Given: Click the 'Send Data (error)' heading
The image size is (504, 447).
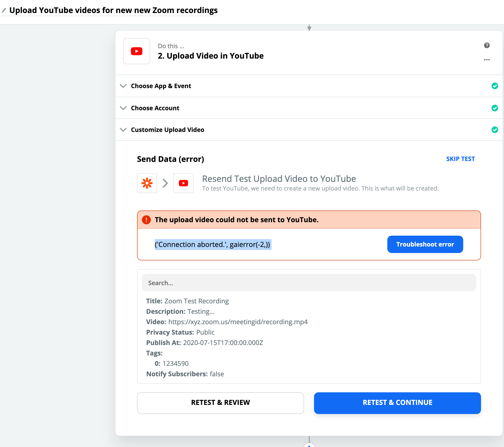Looking at the screenshot, I should pos(170,159).
